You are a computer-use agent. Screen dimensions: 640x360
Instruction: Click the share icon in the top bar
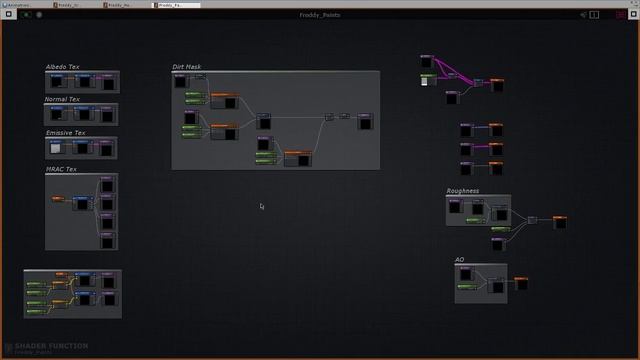[x=583, y=15]
